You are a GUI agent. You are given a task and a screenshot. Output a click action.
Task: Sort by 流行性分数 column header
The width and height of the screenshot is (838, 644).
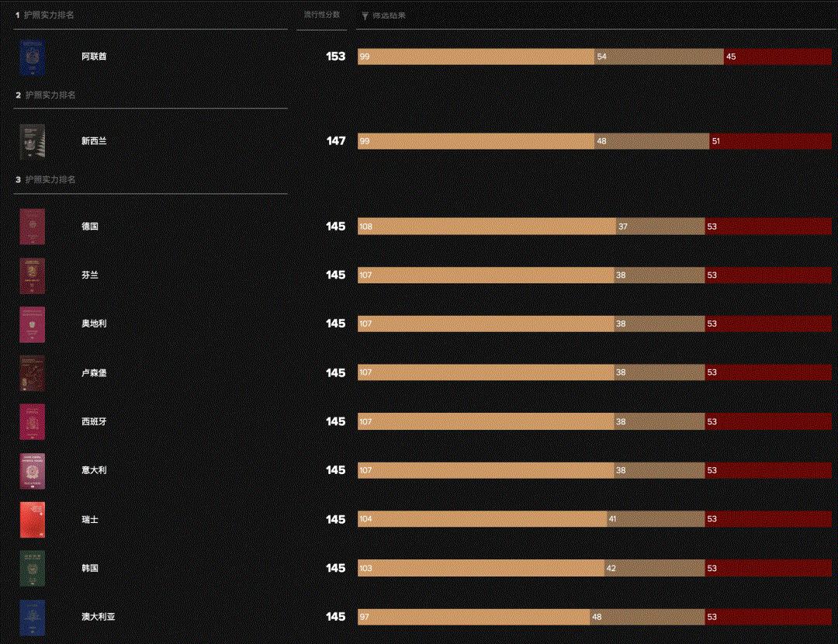click(321, 15)
